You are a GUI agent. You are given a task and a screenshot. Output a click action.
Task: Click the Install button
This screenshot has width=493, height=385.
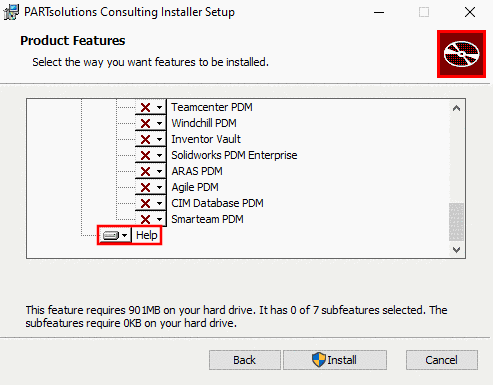[x=335, y=360]
